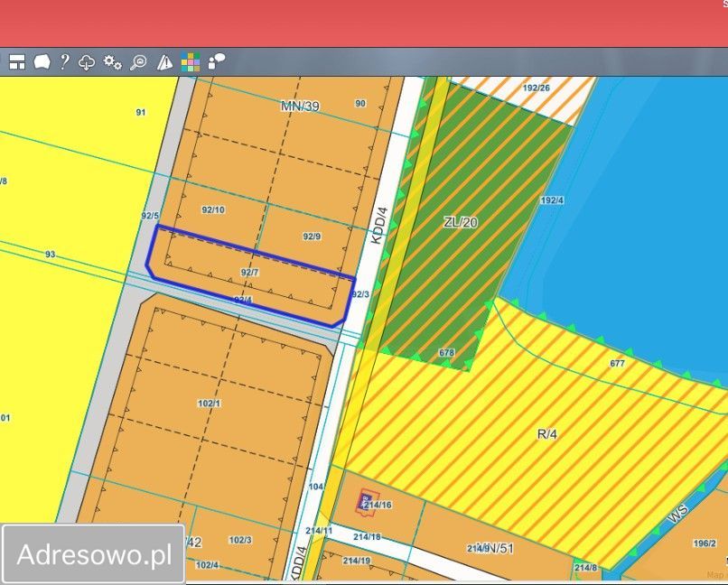Click the warning triangle icon
The image size is (728, 585).
tap(164, 62)
